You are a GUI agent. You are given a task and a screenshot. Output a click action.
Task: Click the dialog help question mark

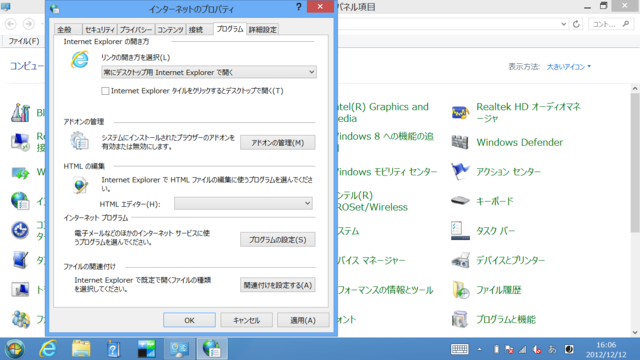tap(299, 7)
